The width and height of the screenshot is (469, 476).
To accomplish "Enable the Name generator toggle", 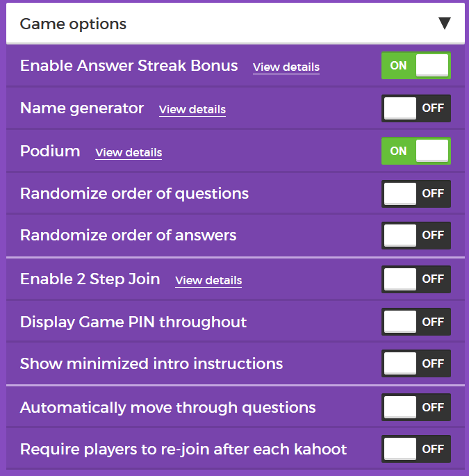I will click(415, 108).
